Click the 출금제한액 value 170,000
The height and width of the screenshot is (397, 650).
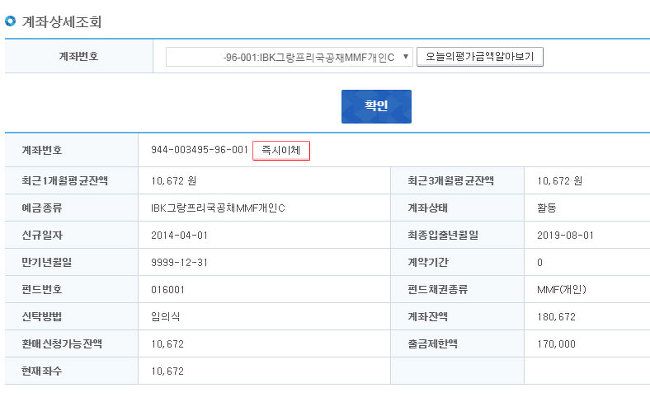556,344
